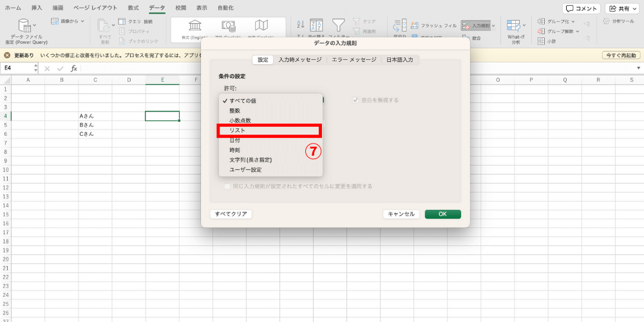Image resolution: width=644 pixels, height=322 pixels.
Task: Click the 小計 subtotal tool
Action: 546,41
